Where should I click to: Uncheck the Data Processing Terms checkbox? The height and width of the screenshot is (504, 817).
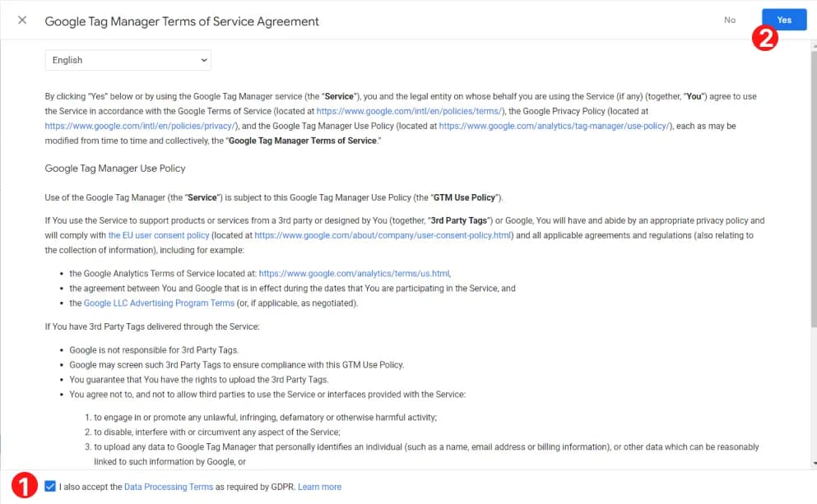(50, 486)
